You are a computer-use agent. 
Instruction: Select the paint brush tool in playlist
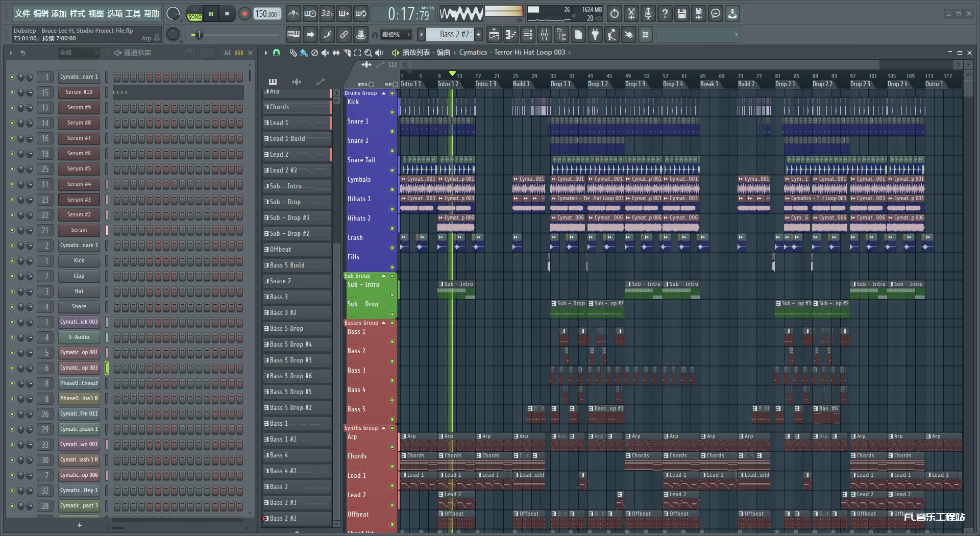tap(304, 53)
